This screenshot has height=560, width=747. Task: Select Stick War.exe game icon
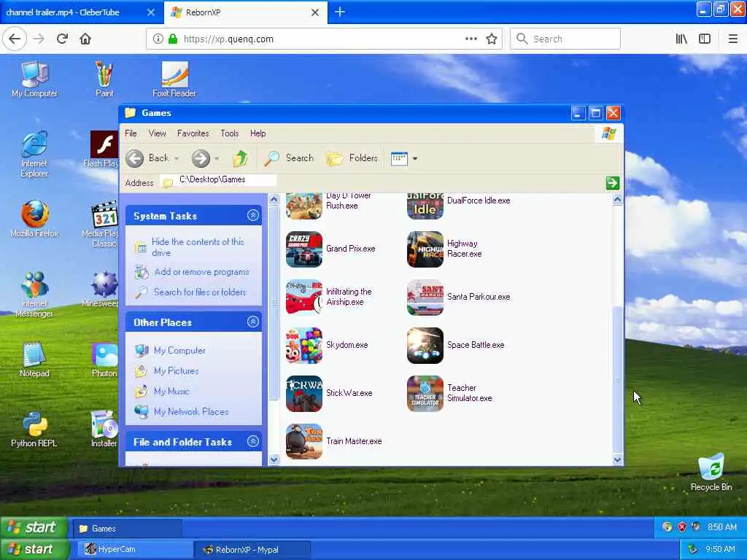coord(304,393)
